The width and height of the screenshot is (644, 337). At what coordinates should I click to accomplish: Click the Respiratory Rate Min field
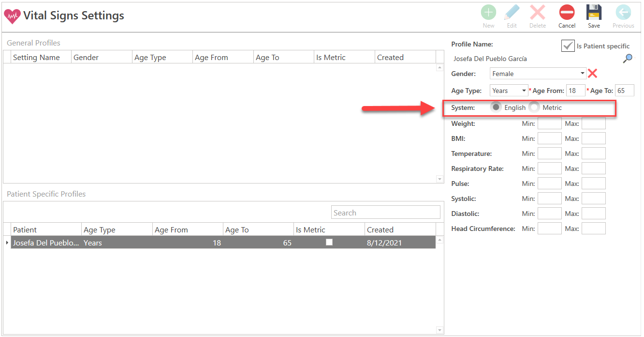550,168
